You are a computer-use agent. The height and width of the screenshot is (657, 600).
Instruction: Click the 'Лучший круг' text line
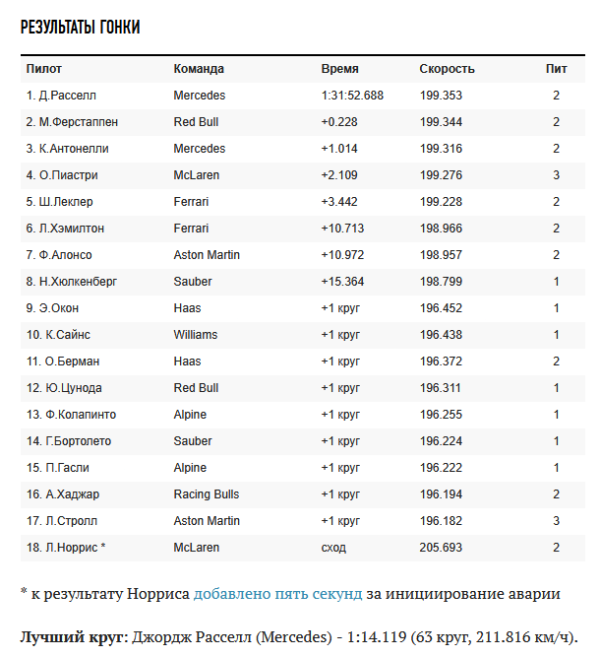[x=298, y=637]
